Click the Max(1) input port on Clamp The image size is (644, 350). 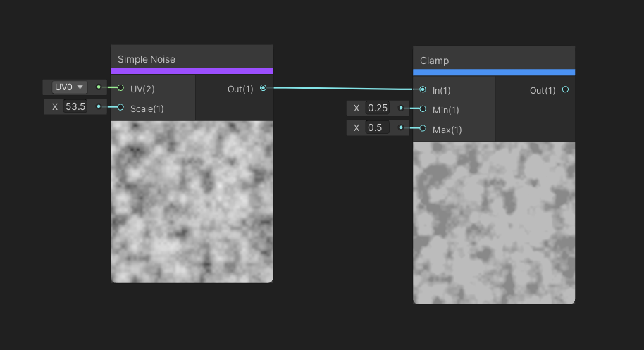[423, 128]
